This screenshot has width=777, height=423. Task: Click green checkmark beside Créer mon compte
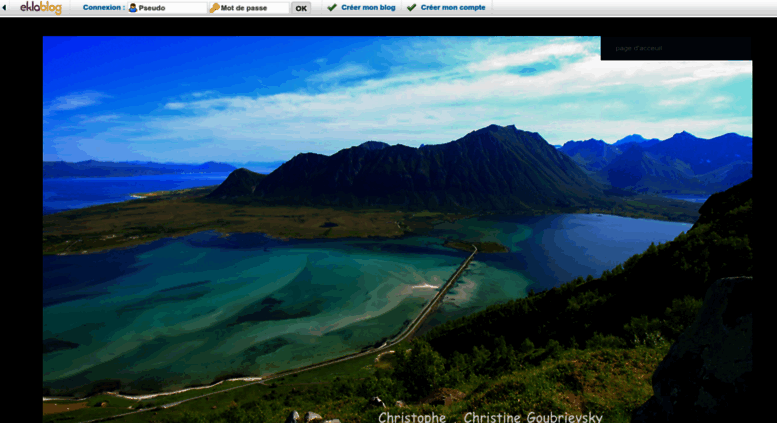[x=411, y=7]
